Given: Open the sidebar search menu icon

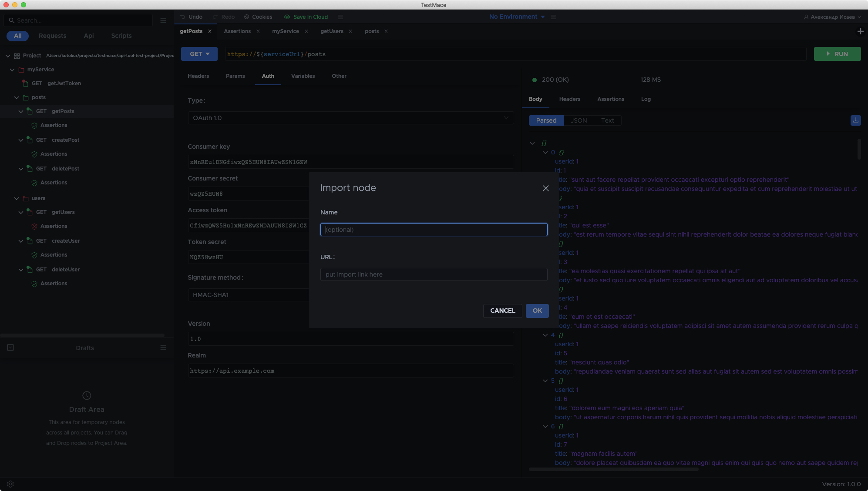Looking at the screenshot, I should point(163,20).
